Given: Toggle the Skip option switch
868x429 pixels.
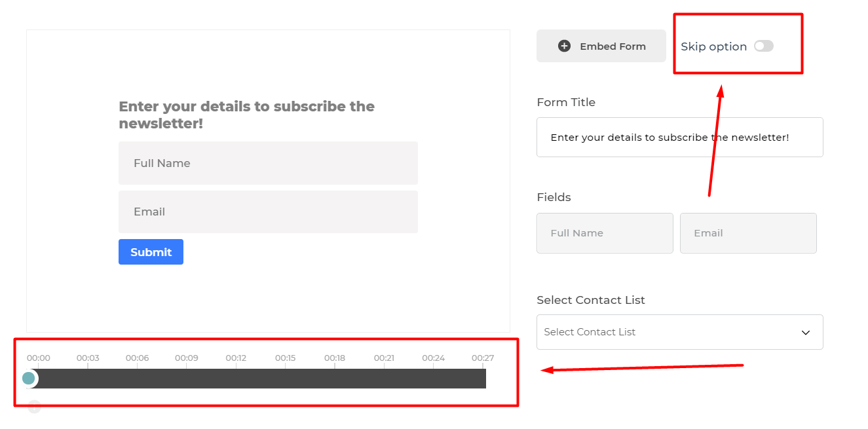Looking at the screenshot, I should coord(763,46).
